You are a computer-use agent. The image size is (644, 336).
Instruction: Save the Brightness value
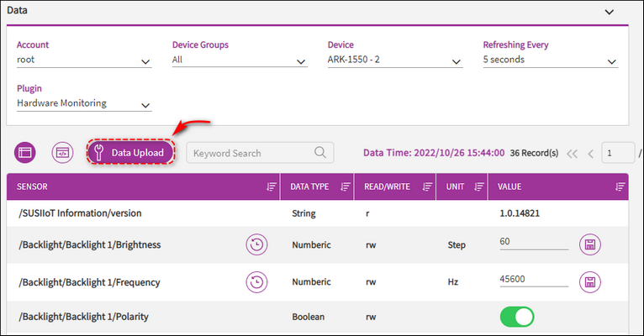pos(591,244)
